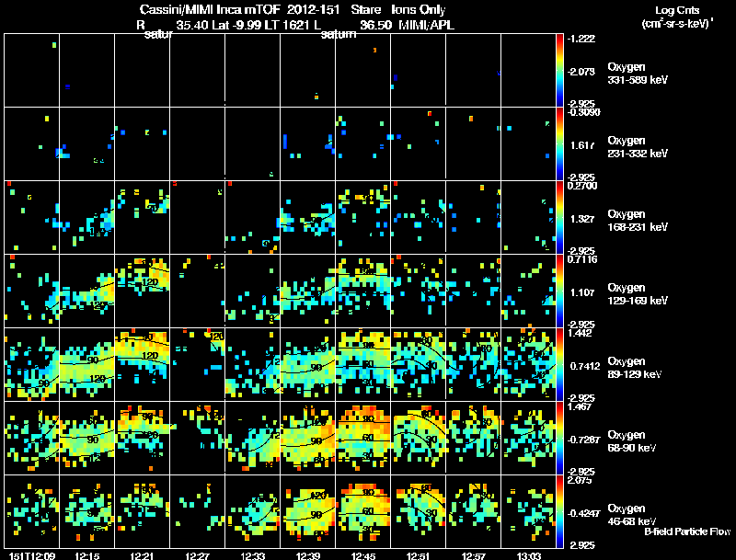736x560 pixels.
Task: Click the 'B-field Particle Flow' caption
Action: coord(687,531)
